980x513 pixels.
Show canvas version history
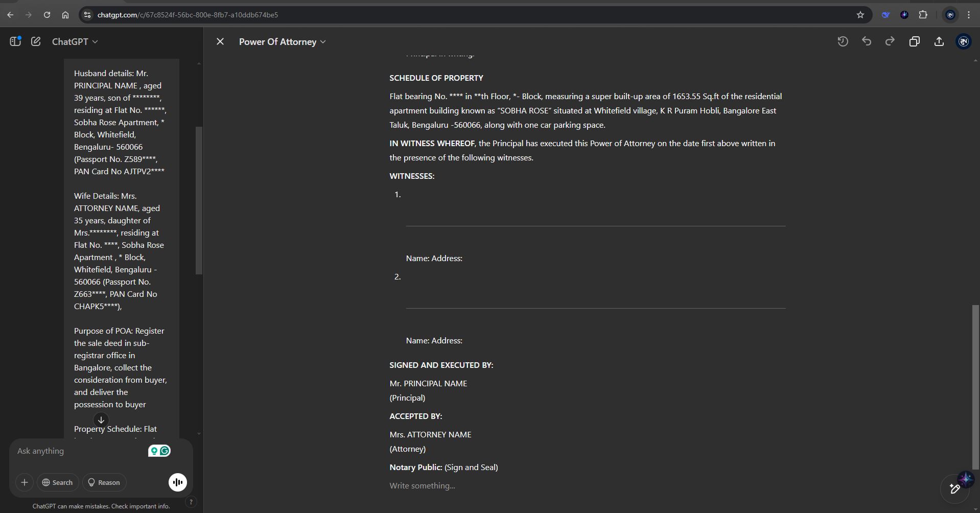click(x=843, y=41)
